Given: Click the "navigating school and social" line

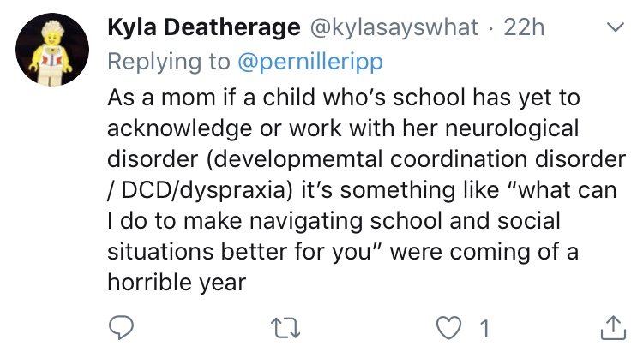Looking at the screenshot, I should point(377,220).
